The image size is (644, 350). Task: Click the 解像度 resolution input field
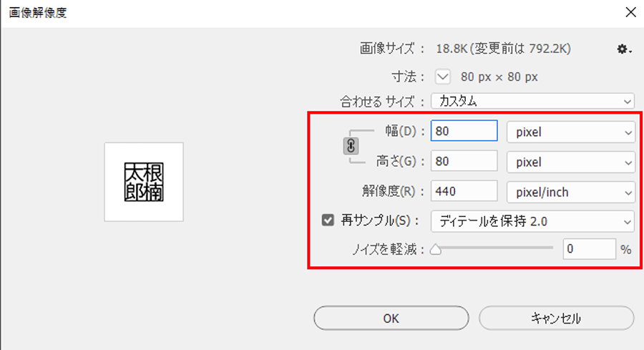point(464,191)
